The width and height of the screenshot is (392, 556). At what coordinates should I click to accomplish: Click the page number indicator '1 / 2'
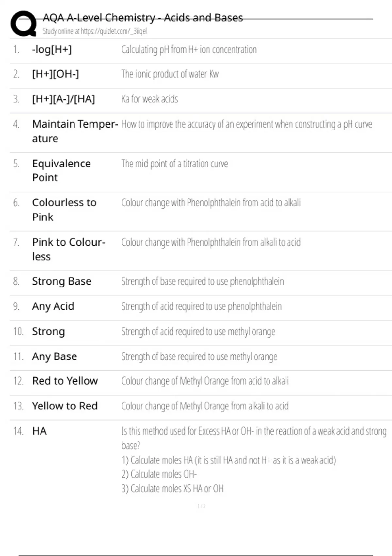[x=201, y=506]
